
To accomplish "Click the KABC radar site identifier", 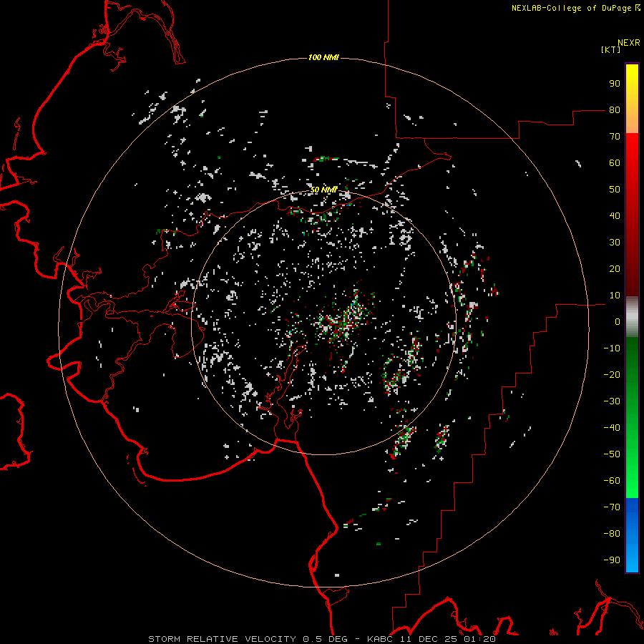I will (x=381, y=639).
